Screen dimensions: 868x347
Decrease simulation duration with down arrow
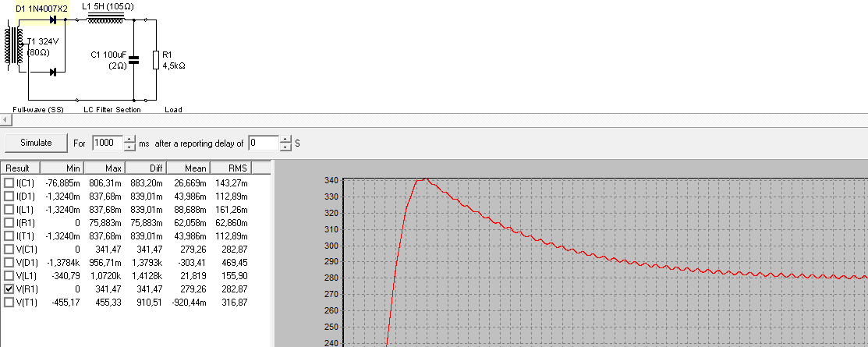click(129, 147)
